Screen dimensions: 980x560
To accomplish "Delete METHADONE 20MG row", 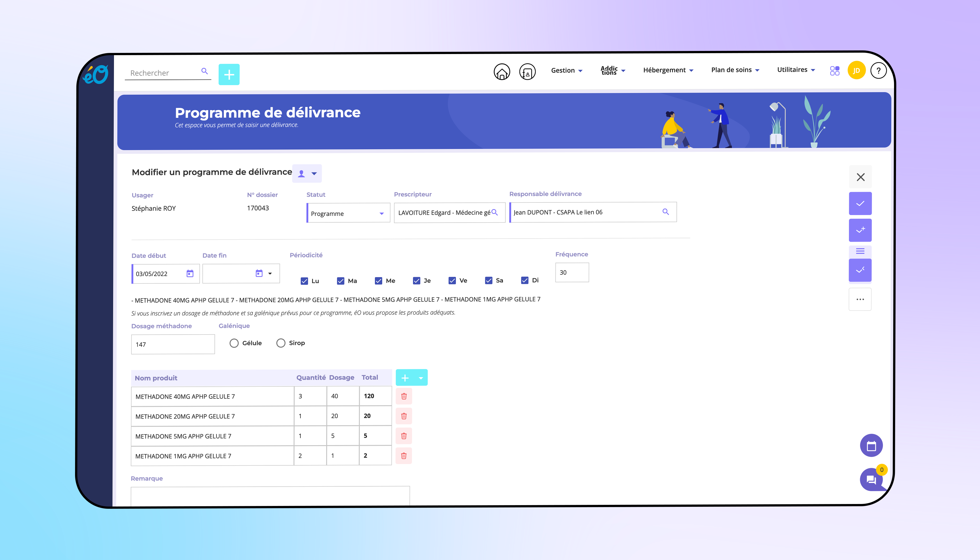I will point(404,416).
